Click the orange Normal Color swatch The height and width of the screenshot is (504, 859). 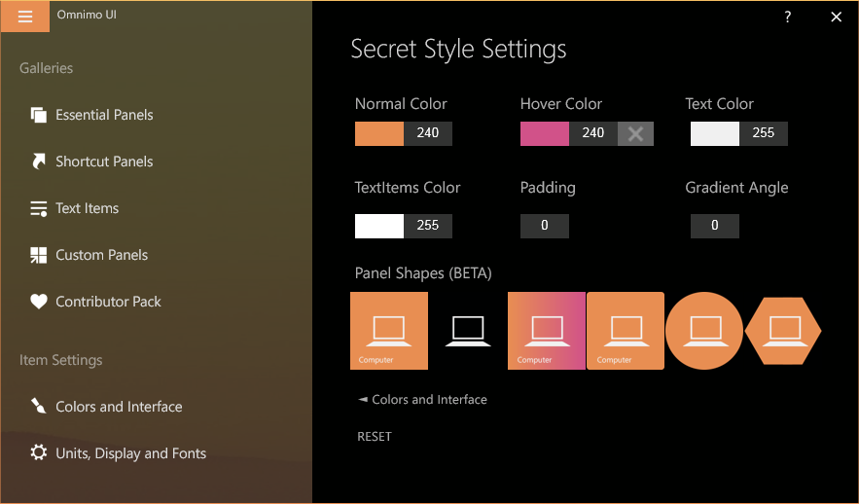coord(379,133)
